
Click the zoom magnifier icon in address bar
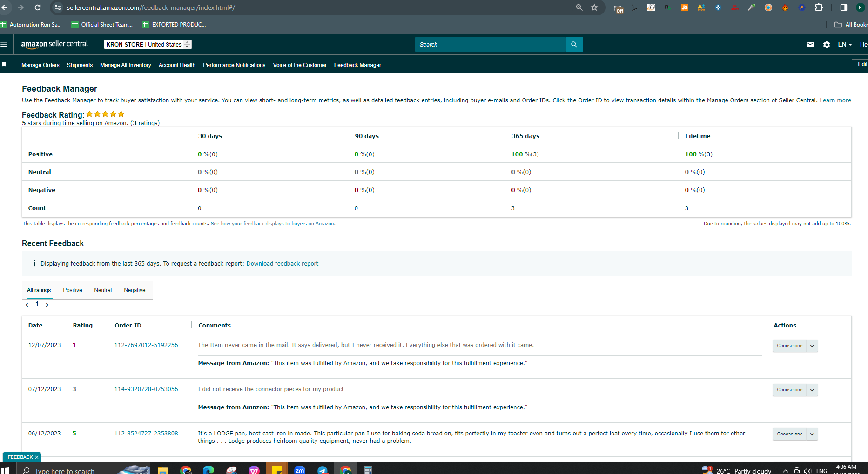coord(579,7)
